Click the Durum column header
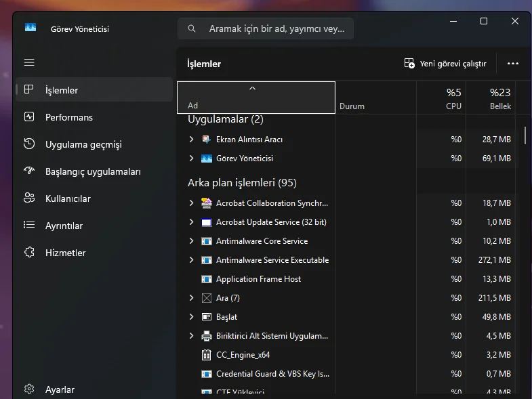This screenshot has height=399, width=532. (x=376, y=98)
